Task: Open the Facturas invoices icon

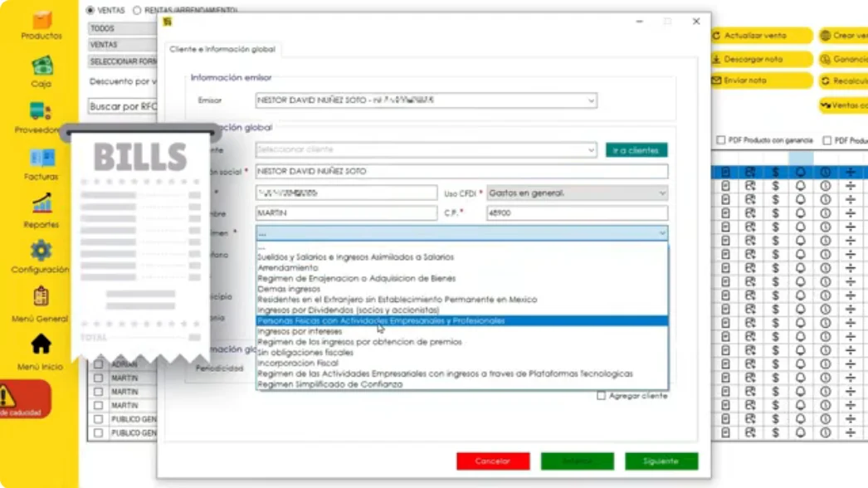Action: [x=42, y=159]
